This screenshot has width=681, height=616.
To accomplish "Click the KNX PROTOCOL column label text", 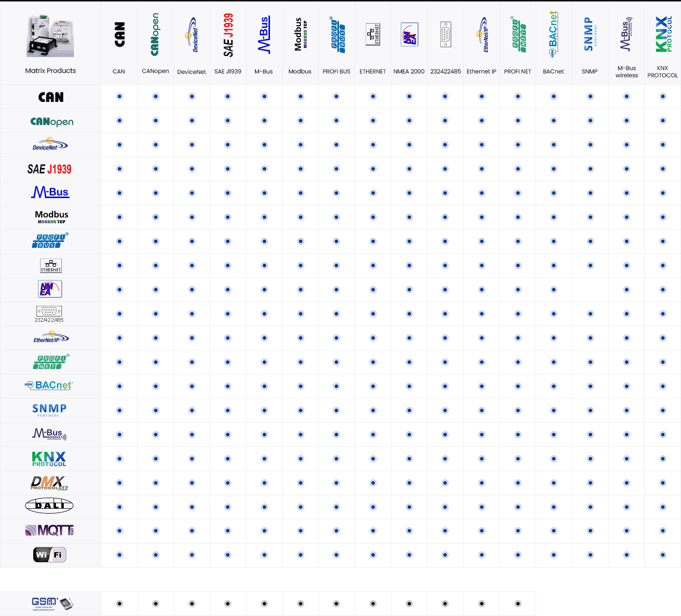I will tap(663, 72).
